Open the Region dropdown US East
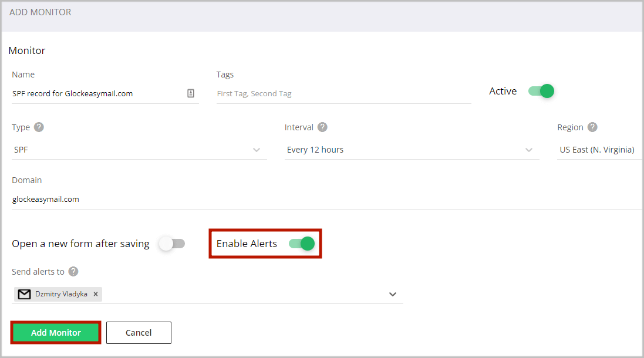Screen dimensions: 644x358 [599, 150]
